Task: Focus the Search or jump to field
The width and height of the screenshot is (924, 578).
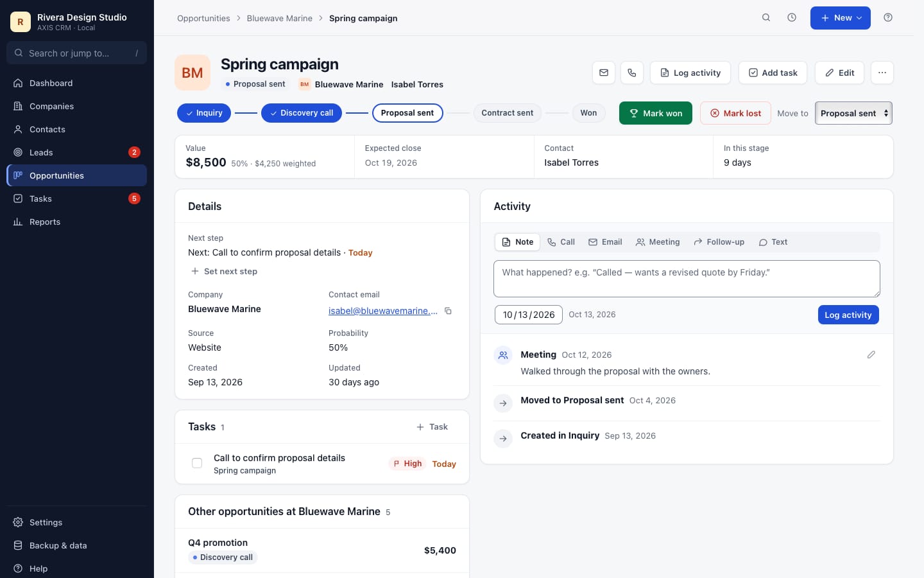Action: (x=77, y=53)
